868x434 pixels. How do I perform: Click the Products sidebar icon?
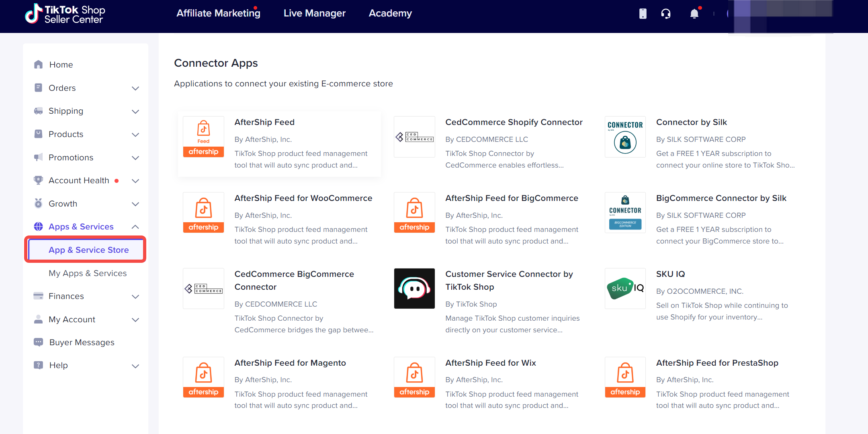(38, 134)
